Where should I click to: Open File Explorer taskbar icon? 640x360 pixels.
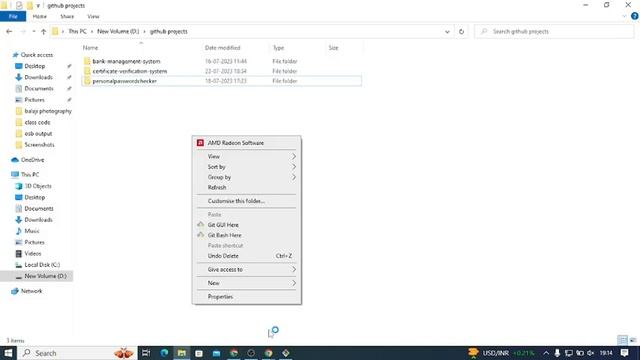click(x=182, y=353)
